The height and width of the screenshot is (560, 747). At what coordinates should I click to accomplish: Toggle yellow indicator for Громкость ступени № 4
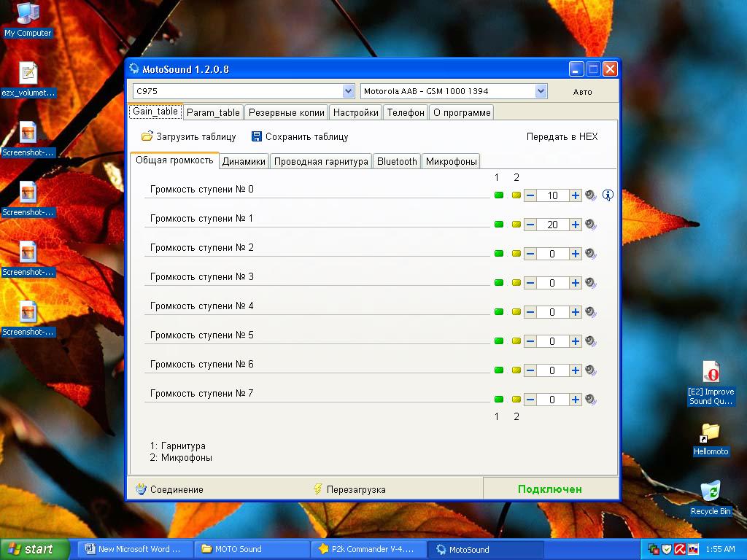516,312
